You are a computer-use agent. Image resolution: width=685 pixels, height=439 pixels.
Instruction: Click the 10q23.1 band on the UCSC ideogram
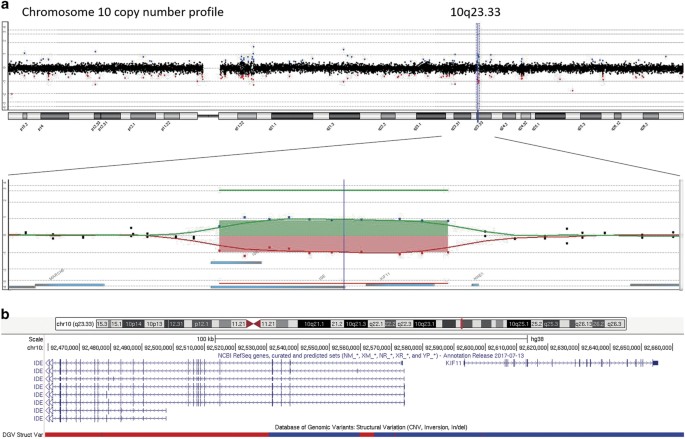tap(425, 324)
